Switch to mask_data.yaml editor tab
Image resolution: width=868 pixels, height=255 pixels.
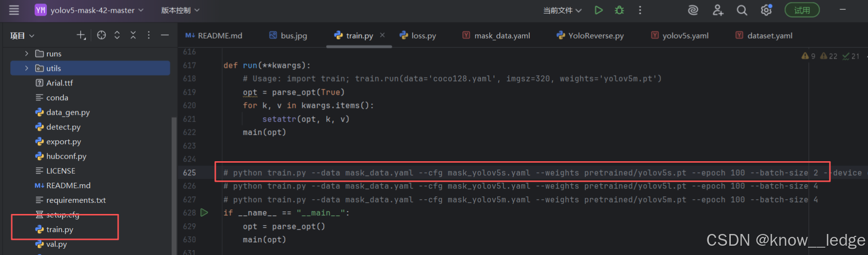[x=496, y=36]
